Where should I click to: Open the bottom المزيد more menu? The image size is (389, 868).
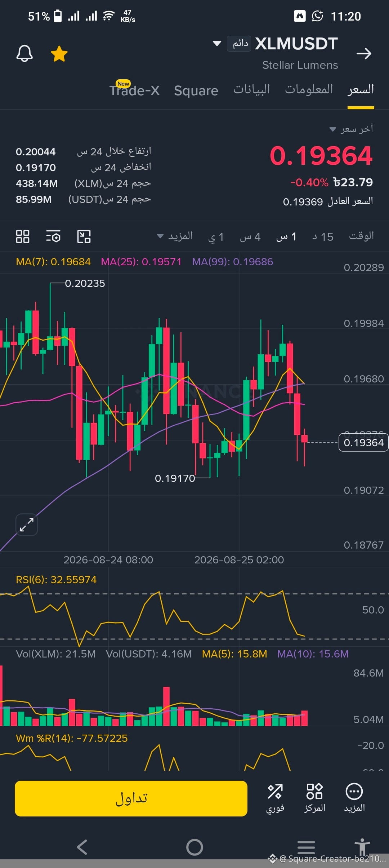pyautogui.click(x=354, y=798)
